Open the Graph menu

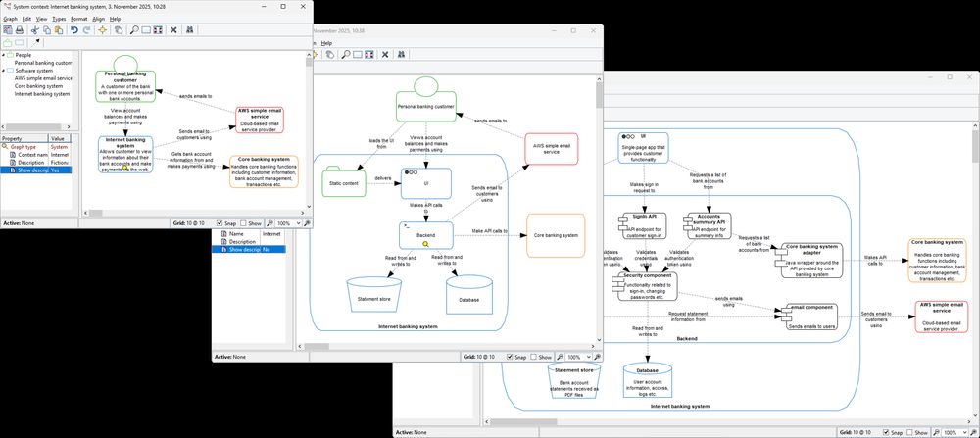[x=10, y=19]
